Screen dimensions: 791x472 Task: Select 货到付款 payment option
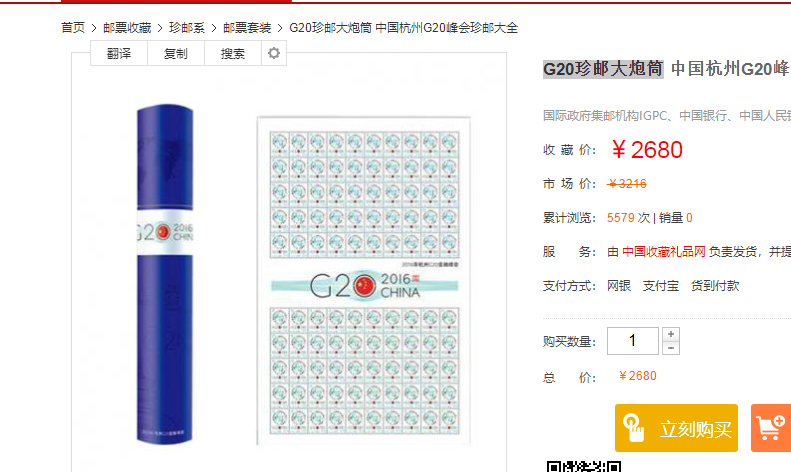click(x=715, y=286)
